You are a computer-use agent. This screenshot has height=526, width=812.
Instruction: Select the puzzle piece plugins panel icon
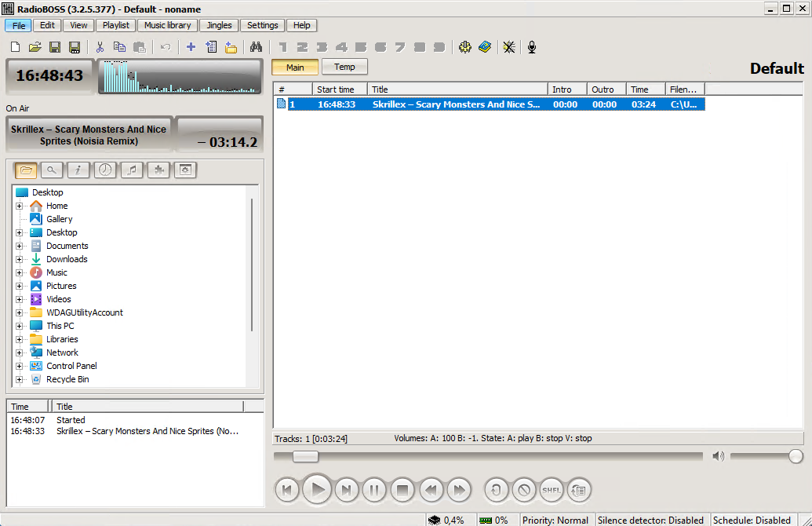(158, 170)
